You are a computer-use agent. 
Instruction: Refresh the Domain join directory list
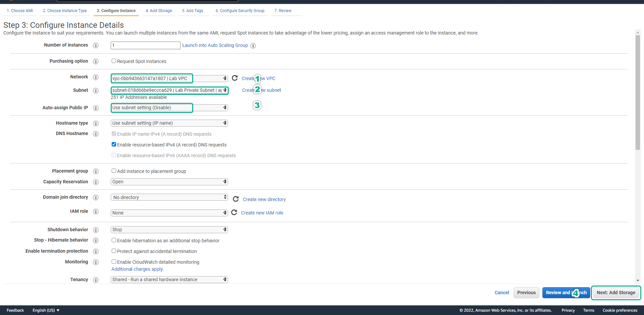236,199
